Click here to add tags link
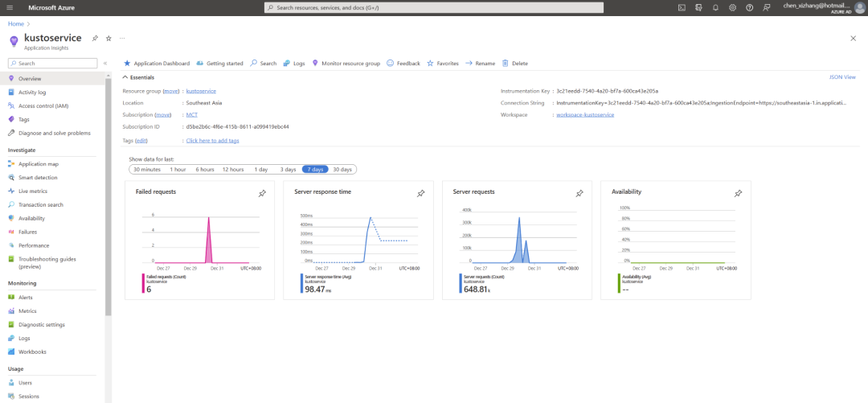Image resolution: width=868 pixels, height=403 pixels. 212,141
